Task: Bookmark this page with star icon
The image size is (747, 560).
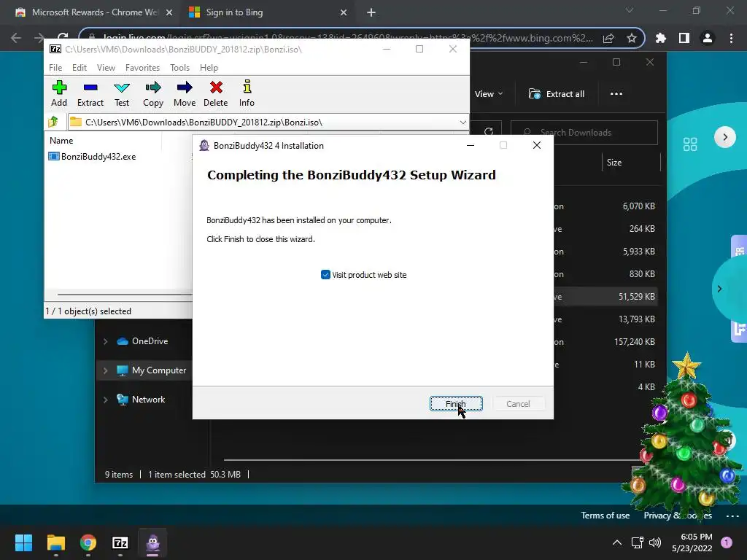Action: pyautogui.click(x=632, y=38)
